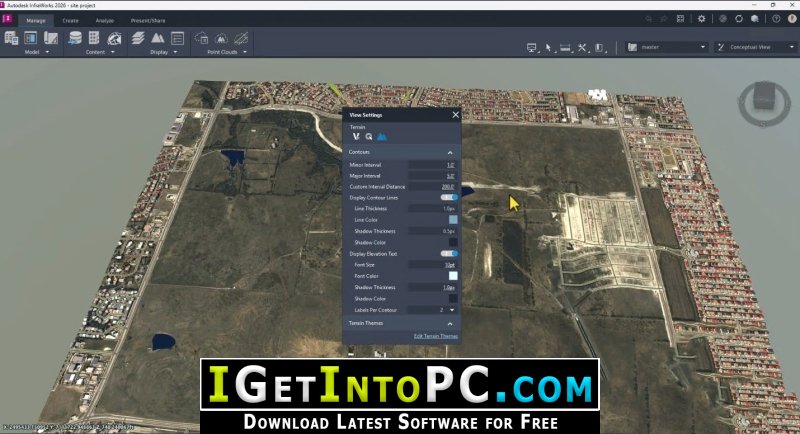Click the Font Size value field
Screen dimensions: 800x434
pos(433,265)
